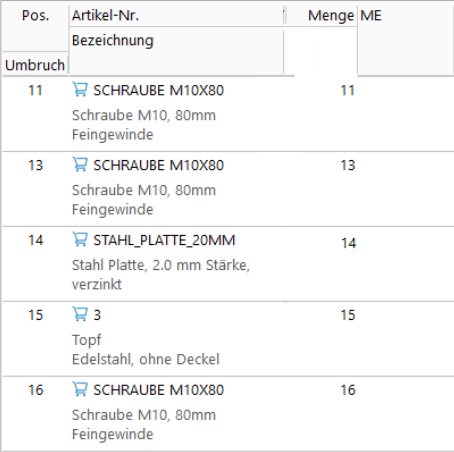
Task: Click the cart icon beside STAHL_PLATTE_20MM
Action: click(x=80, y=240)
